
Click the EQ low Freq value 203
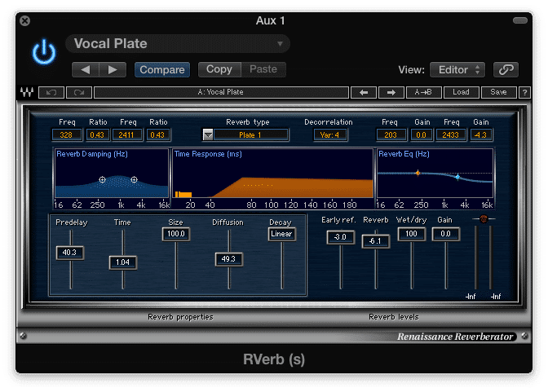pos(391,134)
